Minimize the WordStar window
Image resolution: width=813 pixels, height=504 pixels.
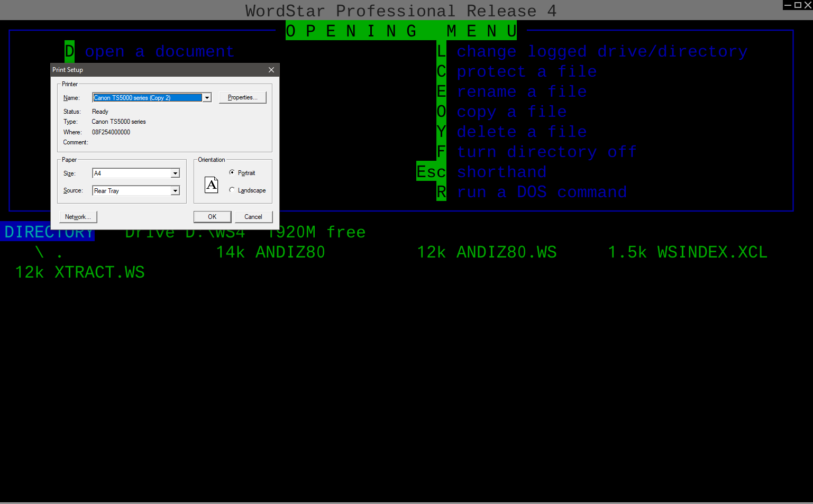788,5
